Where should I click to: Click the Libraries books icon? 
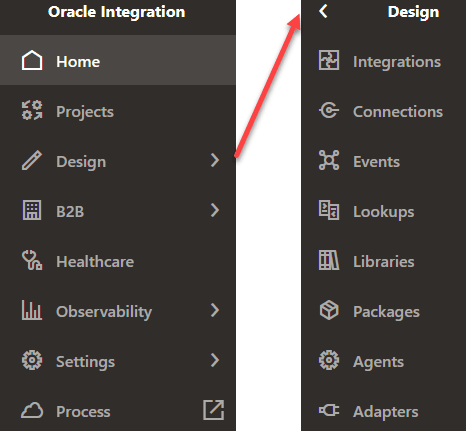pyautogui.click(x=329, y=260)
